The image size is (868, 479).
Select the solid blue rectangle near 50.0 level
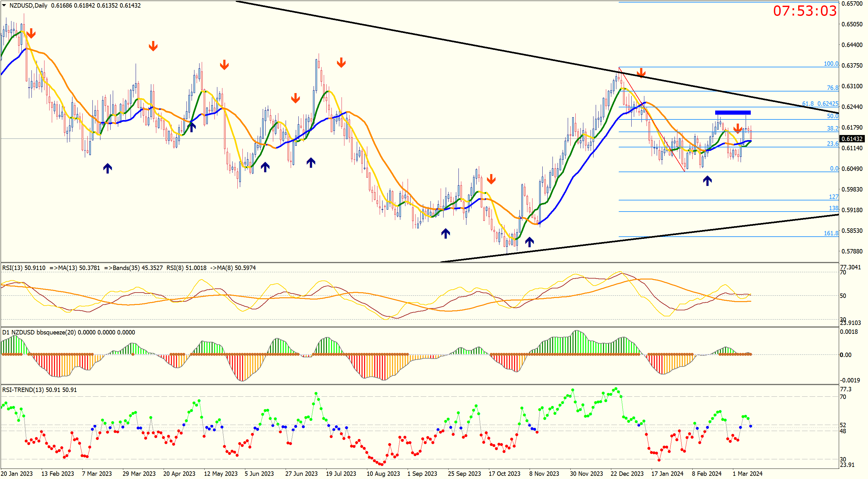(733, 112)
